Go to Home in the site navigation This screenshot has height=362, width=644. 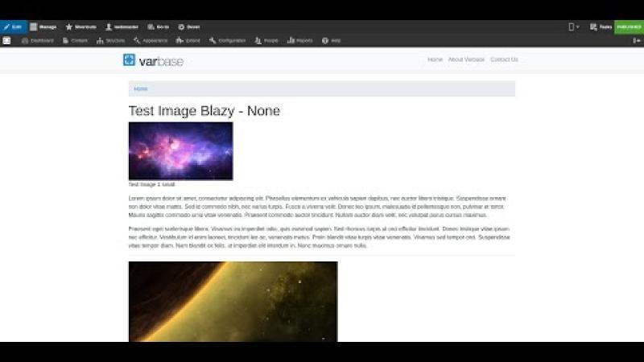tap(435, 60)
